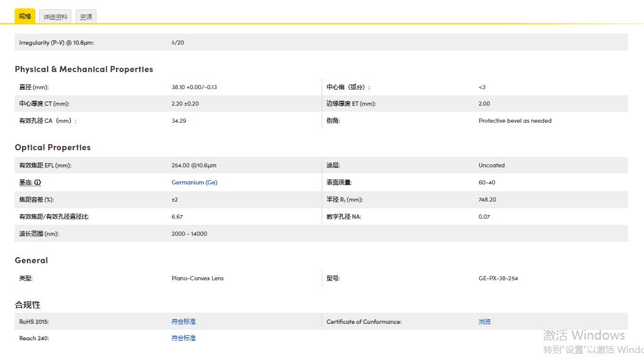Click the wavelength range value 2000 - 14000
This screenshot has height=364, width=644.
coord(189,234)
